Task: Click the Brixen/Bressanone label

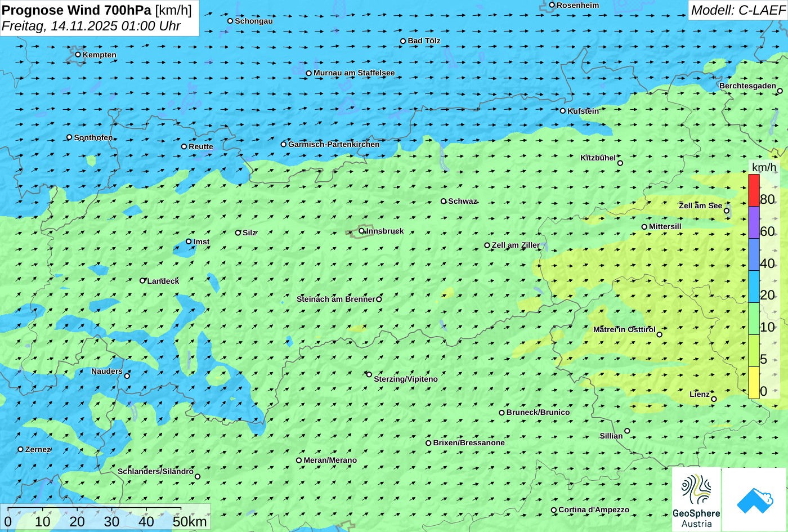Action: [469, 442]
